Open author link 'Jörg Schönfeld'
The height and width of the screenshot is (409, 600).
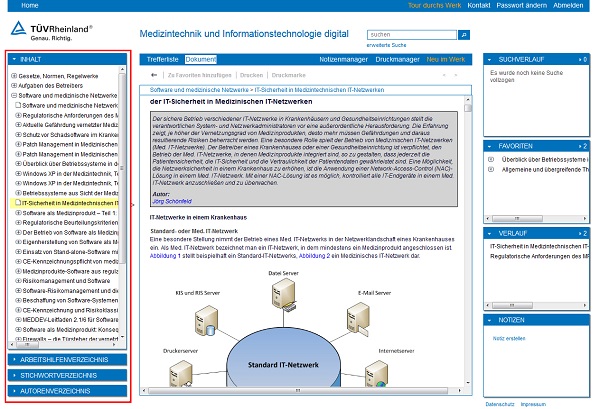click(172, 201)
